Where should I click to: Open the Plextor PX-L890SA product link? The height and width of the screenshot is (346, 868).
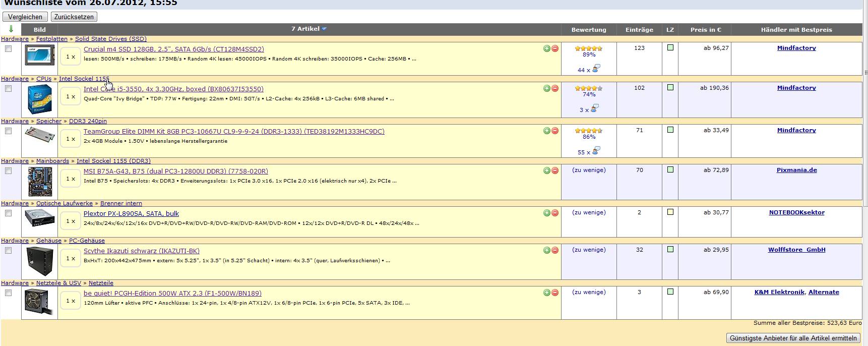(131, 214)
